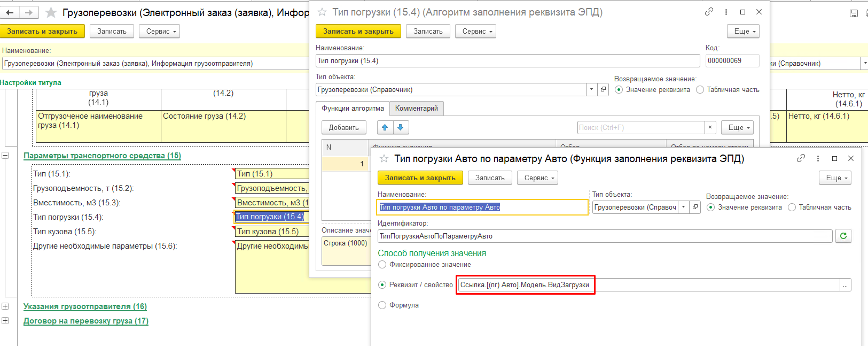
Task: Copy the link of the Тип погрузки Авто window
Action: click(801, 158)
